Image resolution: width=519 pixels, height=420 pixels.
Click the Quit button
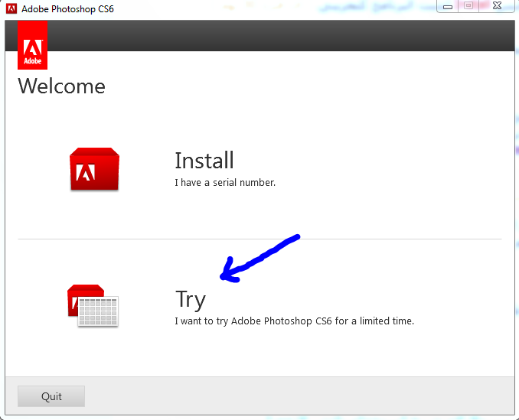click(51, 396)
